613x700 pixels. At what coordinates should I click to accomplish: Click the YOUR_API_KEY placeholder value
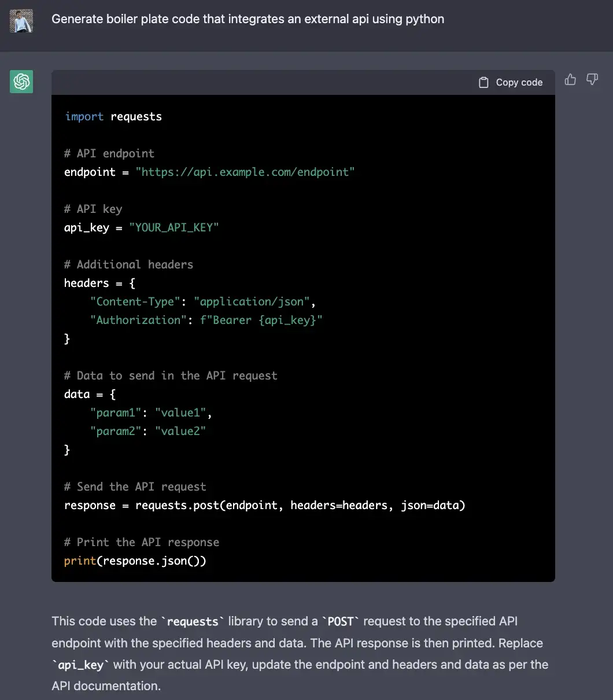click(x=174, y=227)
